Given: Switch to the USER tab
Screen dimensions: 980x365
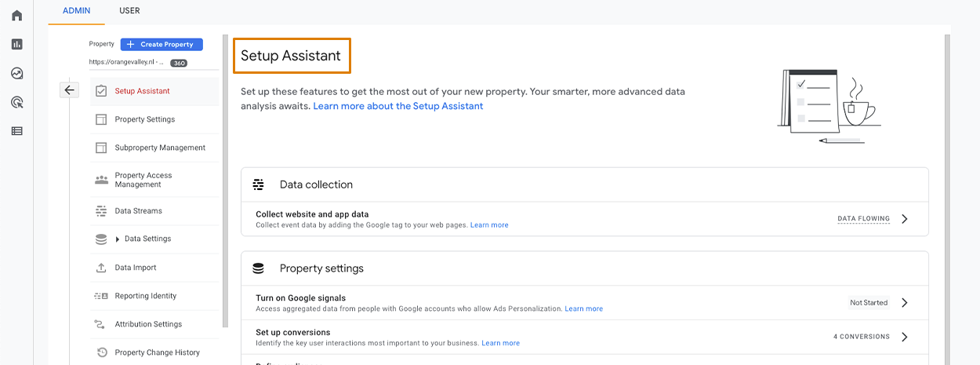Looking at the screenshot, I should [x=130, y=11].
